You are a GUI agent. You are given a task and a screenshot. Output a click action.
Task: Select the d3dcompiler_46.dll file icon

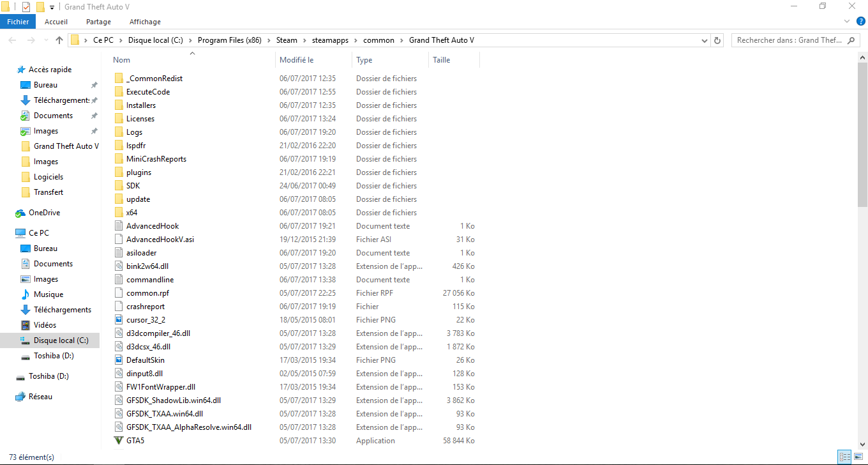[118, 333]
